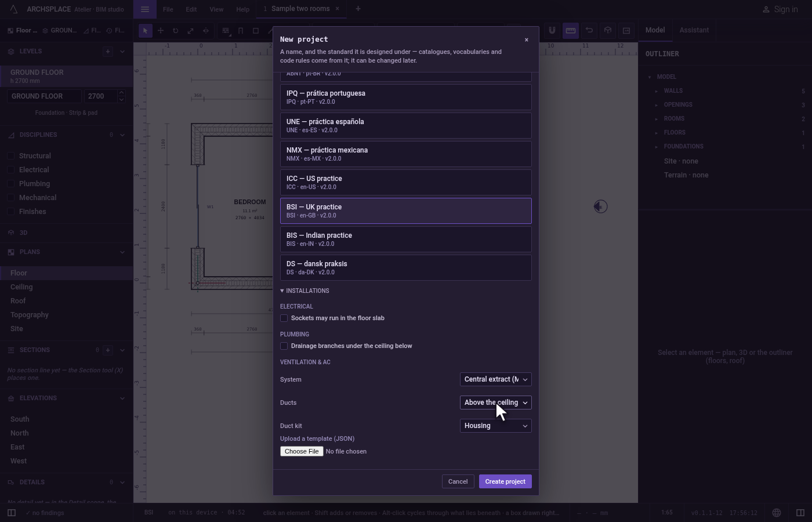Toggle the ruler measure icon
The width and height of the screenshot is (812, 522).
coord(571,30)
